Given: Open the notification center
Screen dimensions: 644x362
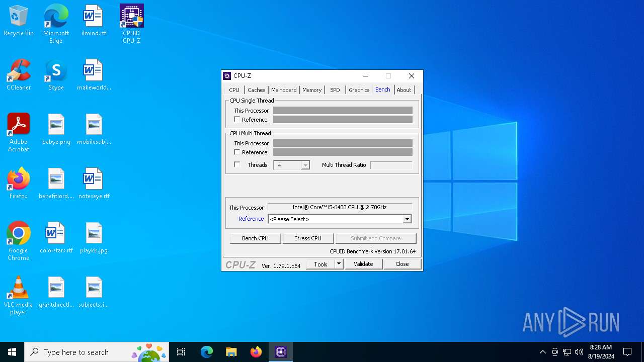Looking at the screenshot, I should pos(627,352).
